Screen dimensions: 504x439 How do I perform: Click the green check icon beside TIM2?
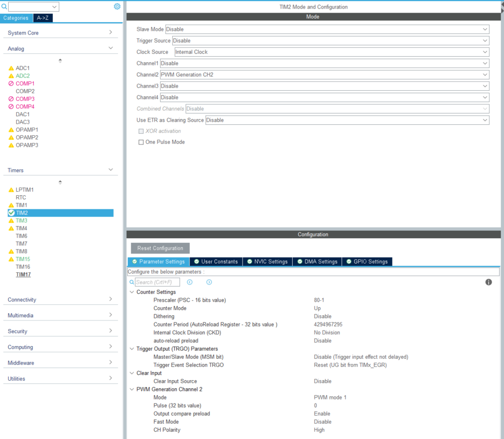tap(11, 213)
